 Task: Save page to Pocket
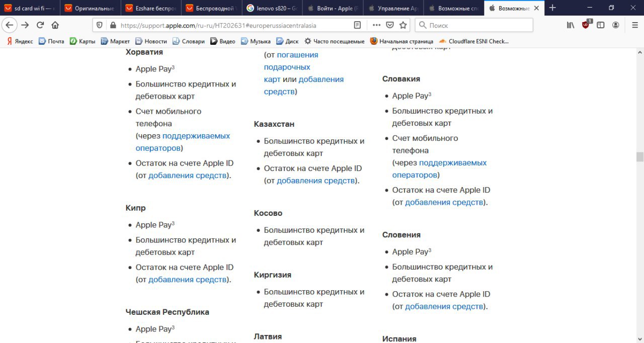coord(390,25)
